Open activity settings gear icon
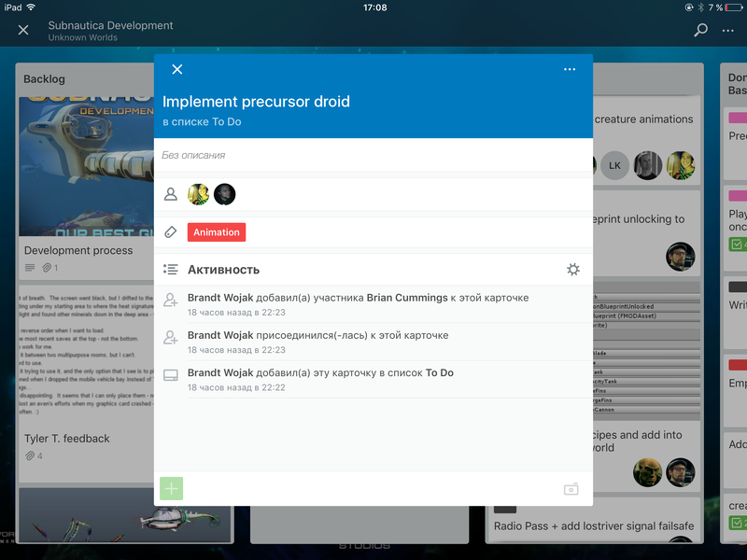This screenshot has height=560, width=747. point(573,270)
